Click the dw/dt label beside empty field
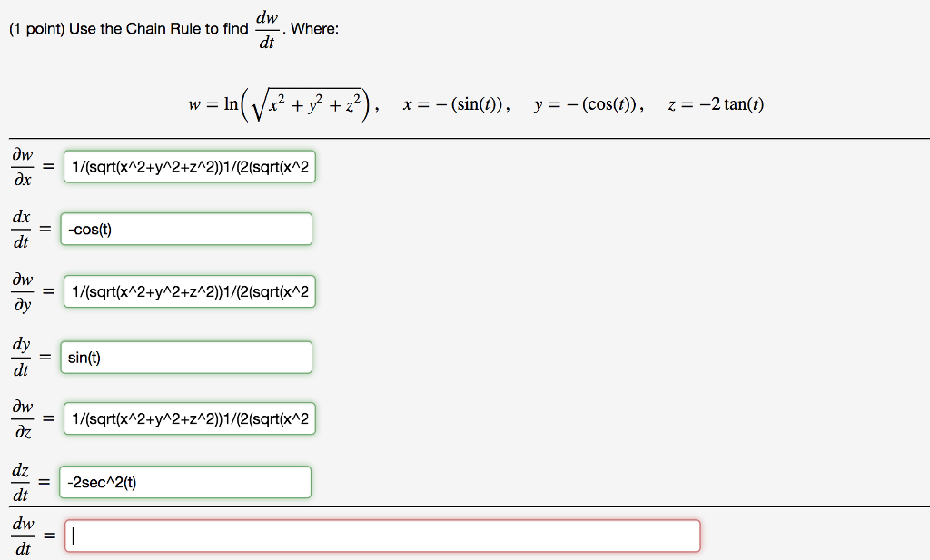Viewport: 930px width, 560px height. point(22,535)
